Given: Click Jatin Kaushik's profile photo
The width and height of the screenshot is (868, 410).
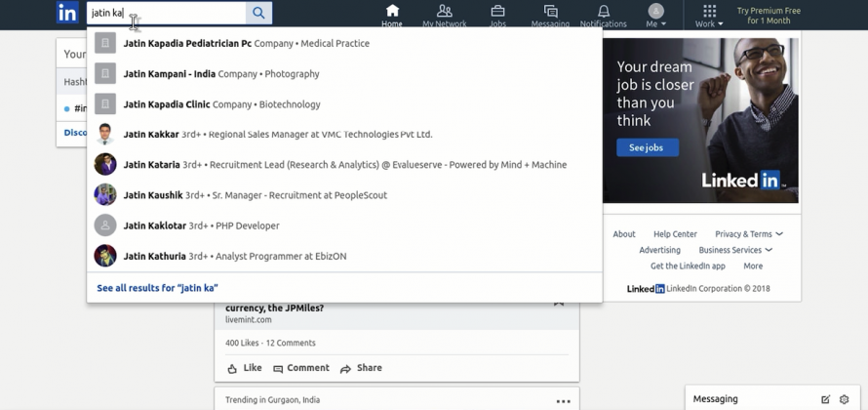Looking at the screenshot, I should 105,195.
